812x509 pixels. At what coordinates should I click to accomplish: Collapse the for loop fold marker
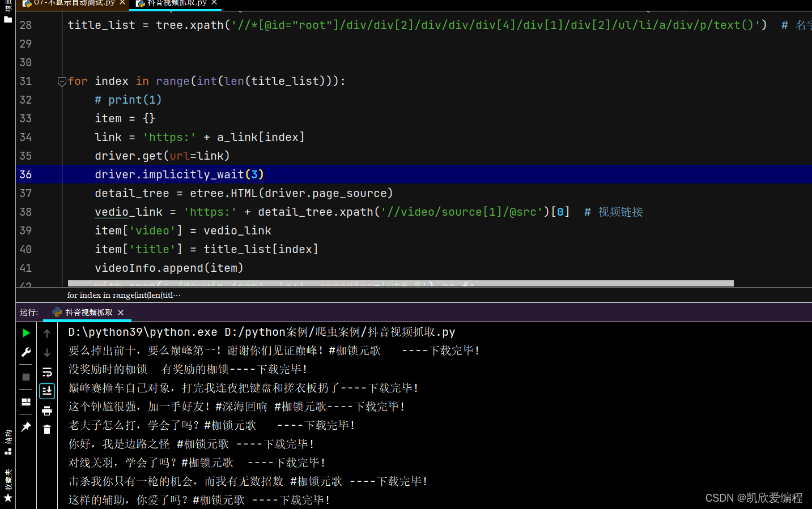pos(62,82)
